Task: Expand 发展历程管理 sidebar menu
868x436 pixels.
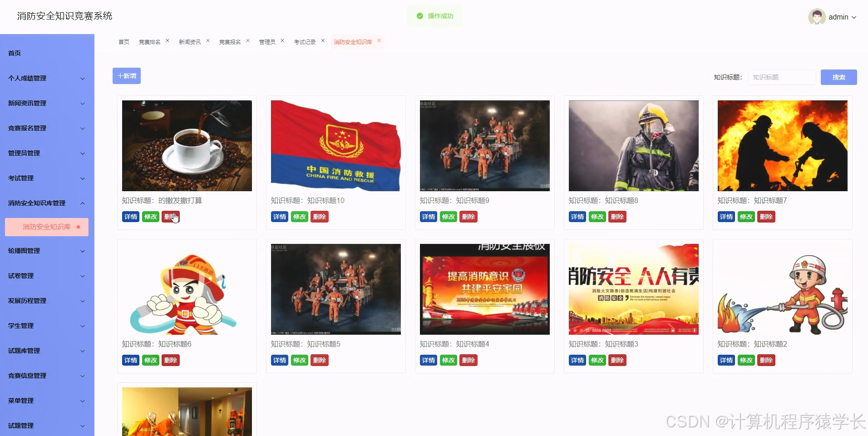Action: [47, 301]
